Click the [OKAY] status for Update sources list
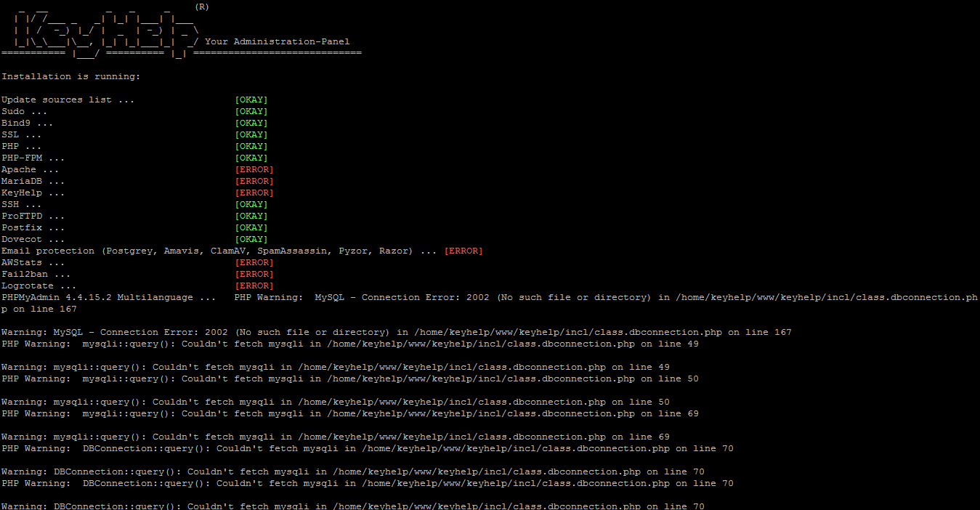Screen dimensions: 980x510 click(x=251, y=100)
